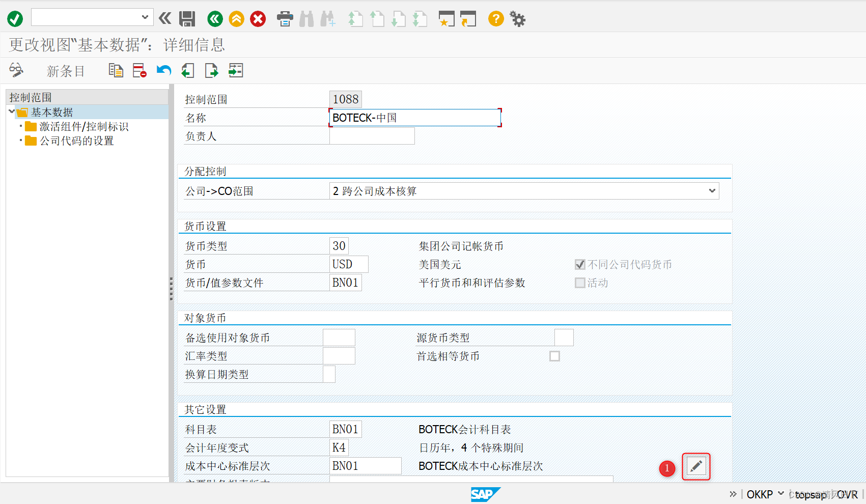Click the Copy As icon
866x504 pixels.
click(116, 70)
